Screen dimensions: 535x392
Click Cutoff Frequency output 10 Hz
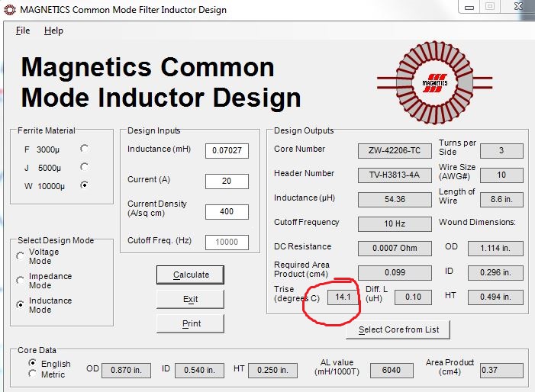(x=395, y=224)
